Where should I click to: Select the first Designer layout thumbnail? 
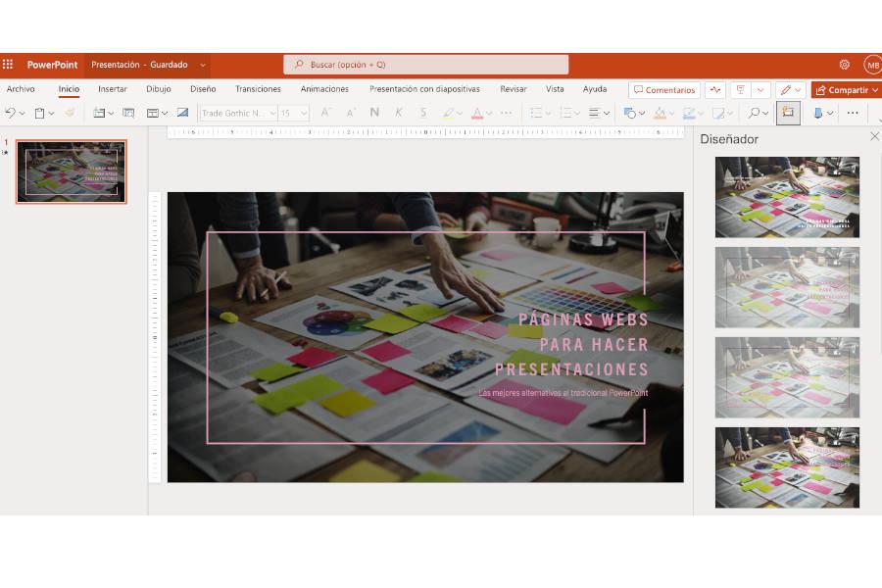click(787, 197)
